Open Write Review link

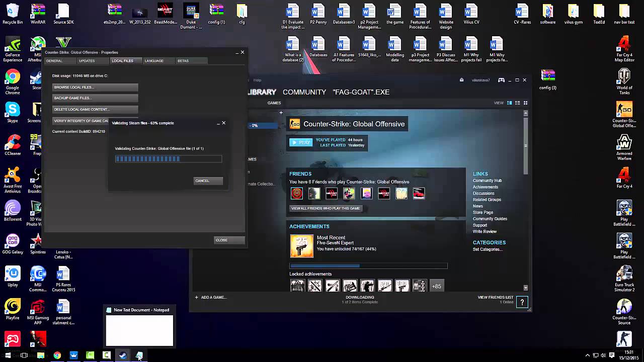(x=485, y=232)
